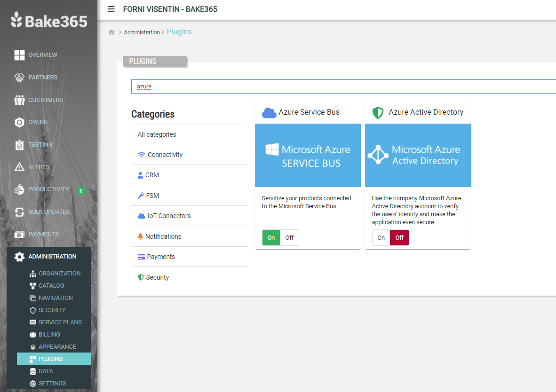
Task: Click the Catalog submenu icon
Action: 33,286
